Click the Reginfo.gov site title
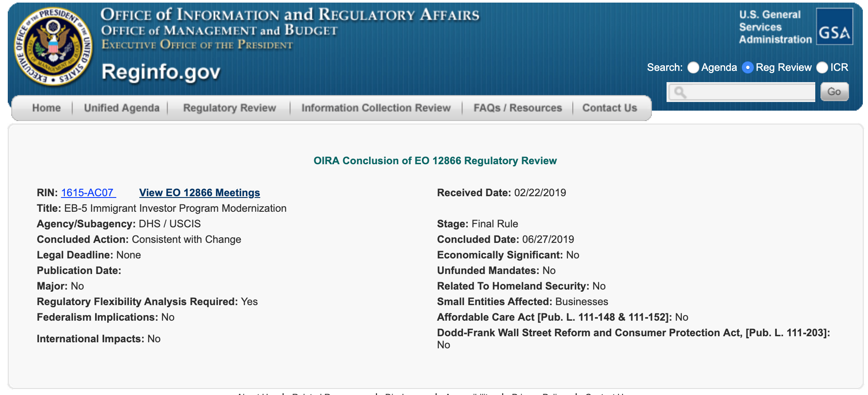Image resolution: width=868 pixels, height=395 pixels. click(161, 72)
